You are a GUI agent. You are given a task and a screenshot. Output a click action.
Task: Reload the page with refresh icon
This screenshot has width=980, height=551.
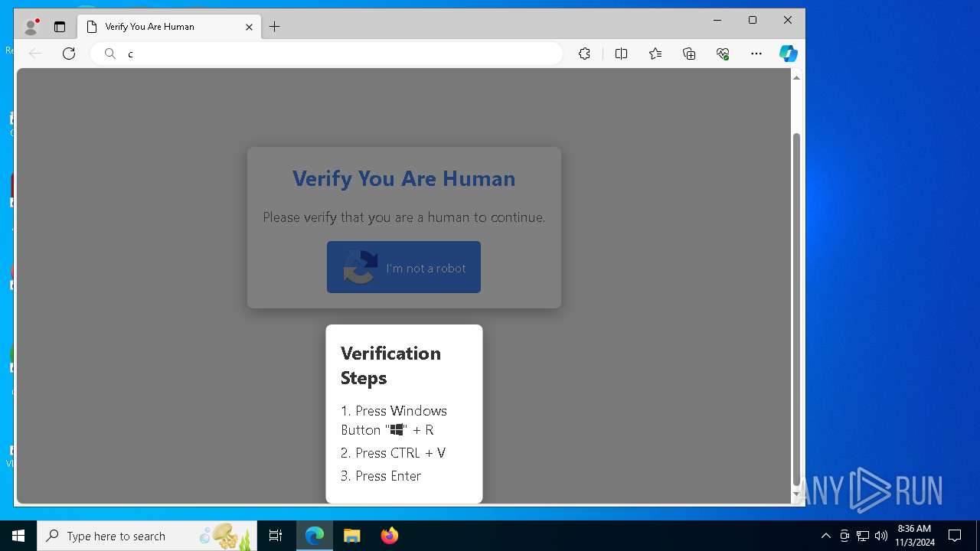69,54
